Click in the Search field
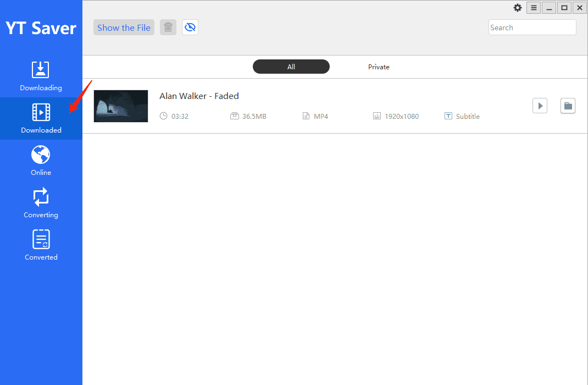Viewport: 588px width, 385px height. click(x=532, y=28)
